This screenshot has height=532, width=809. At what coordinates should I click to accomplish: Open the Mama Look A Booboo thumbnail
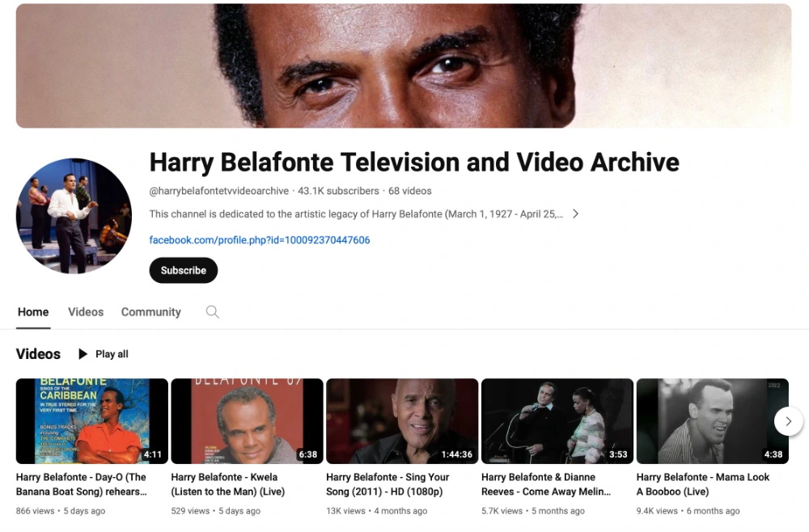712,421
